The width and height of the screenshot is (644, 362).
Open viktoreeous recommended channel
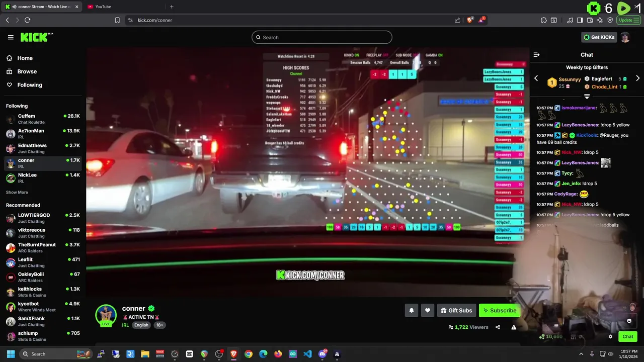click(x=43, y=233)
